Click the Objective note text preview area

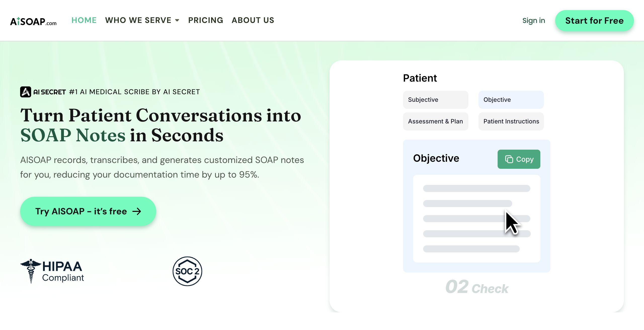click(477, 219)
